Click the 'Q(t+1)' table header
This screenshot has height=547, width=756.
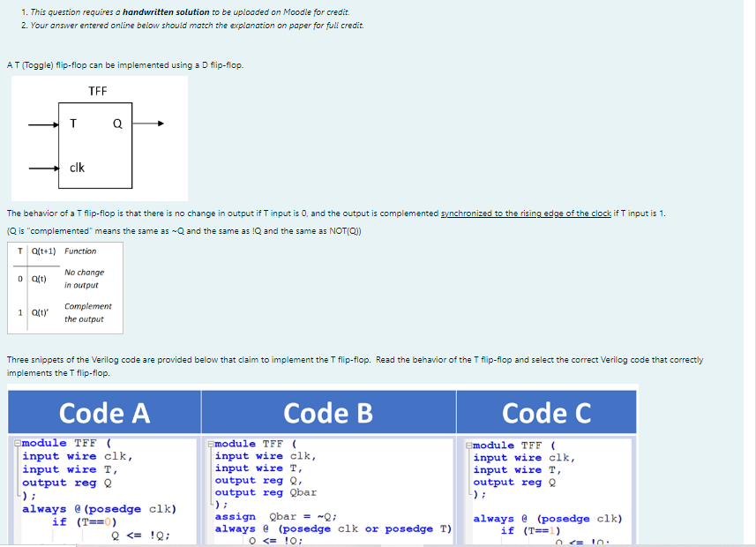[x=44, y=251]
